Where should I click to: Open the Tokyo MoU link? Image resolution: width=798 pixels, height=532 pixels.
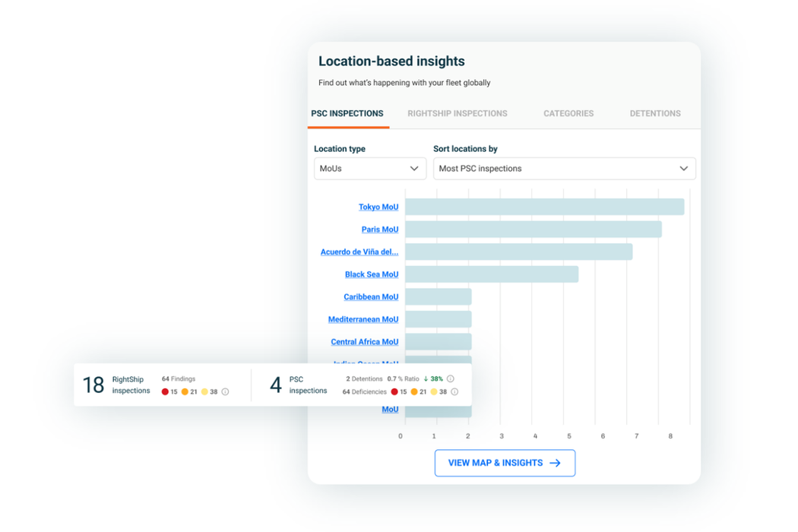click(379, 207)
